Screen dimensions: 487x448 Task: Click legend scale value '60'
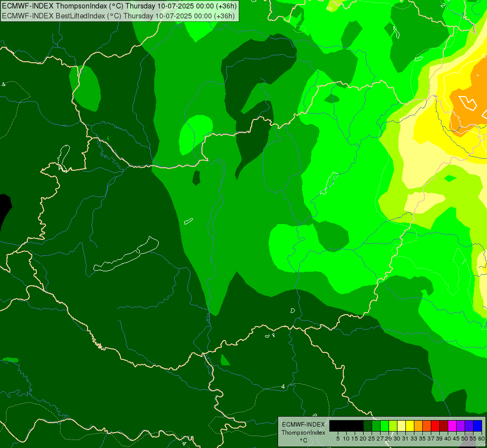coord(482,439)
